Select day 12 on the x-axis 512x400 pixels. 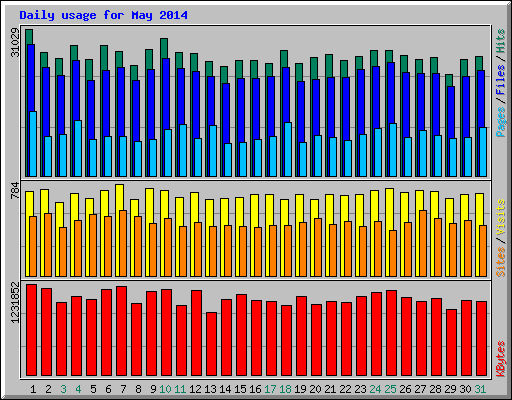195,389
